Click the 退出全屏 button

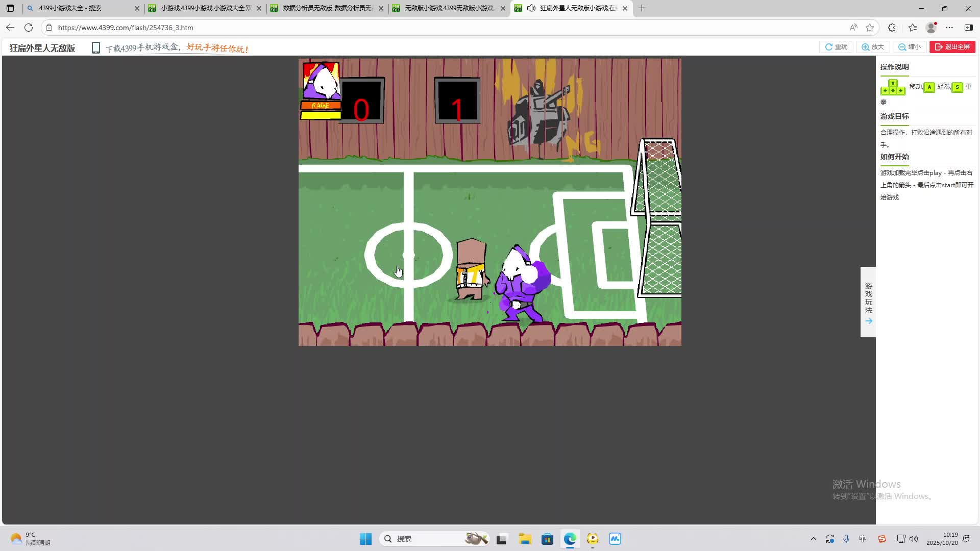(952, 47)
